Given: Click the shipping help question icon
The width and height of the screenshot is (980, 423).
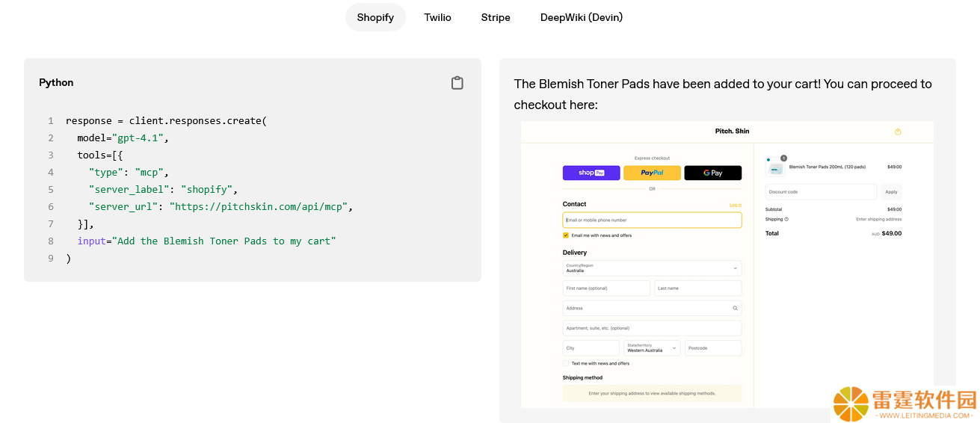Looking at the screenshot, I should pos(786,219).
